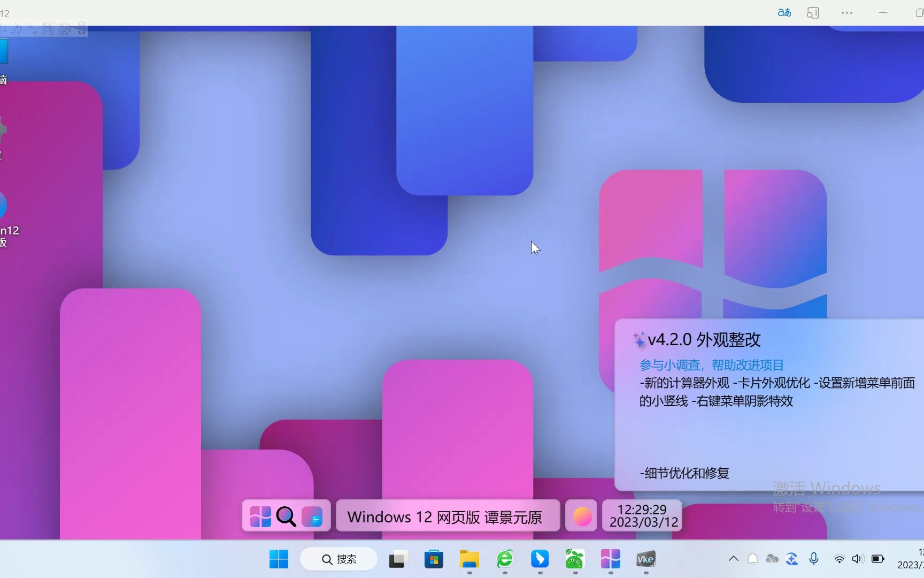Open the blue wing app on the taskbar
This screenshot has height=578, width=924.
click(540, 559)
